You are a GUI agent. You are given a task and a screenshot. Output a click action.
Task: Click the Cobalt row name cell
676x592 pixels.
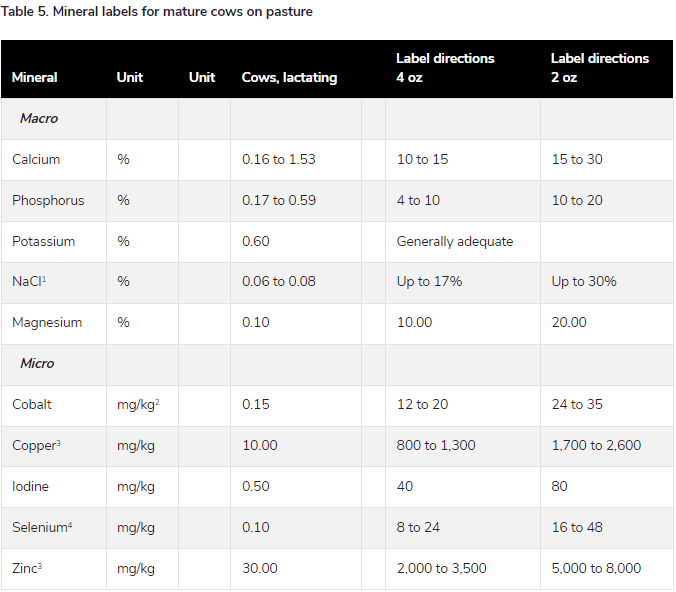[x=32, y=405]
